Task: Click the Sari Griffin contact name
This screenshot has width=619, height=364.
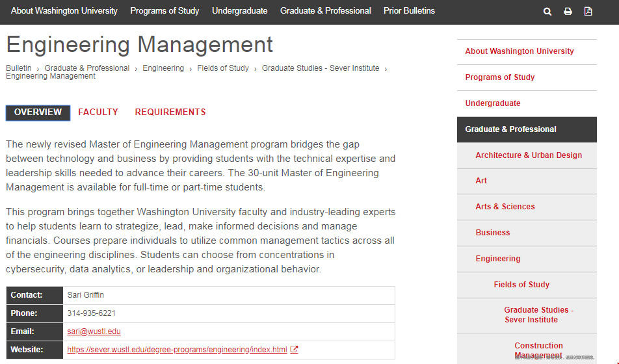Action: [x=86, y=295]
